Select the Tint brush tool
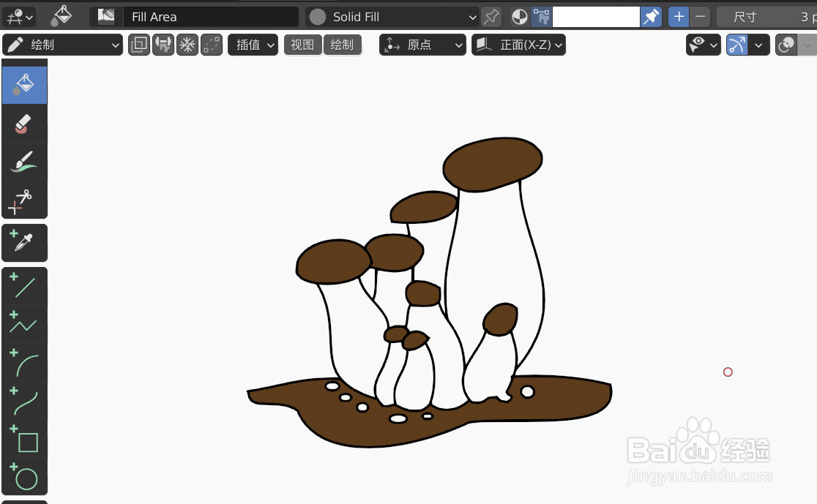 (x=24, y=160)
